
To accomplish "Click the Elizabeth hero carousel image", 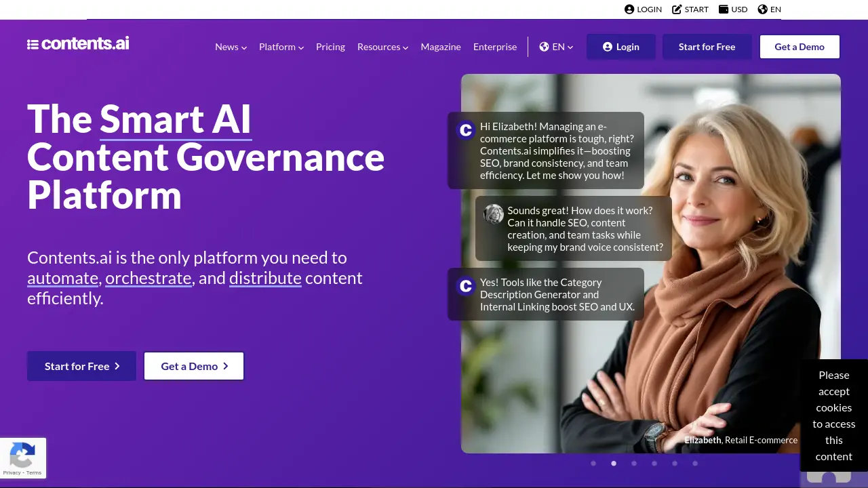I will pyautogui.click(x=651, y=264).
